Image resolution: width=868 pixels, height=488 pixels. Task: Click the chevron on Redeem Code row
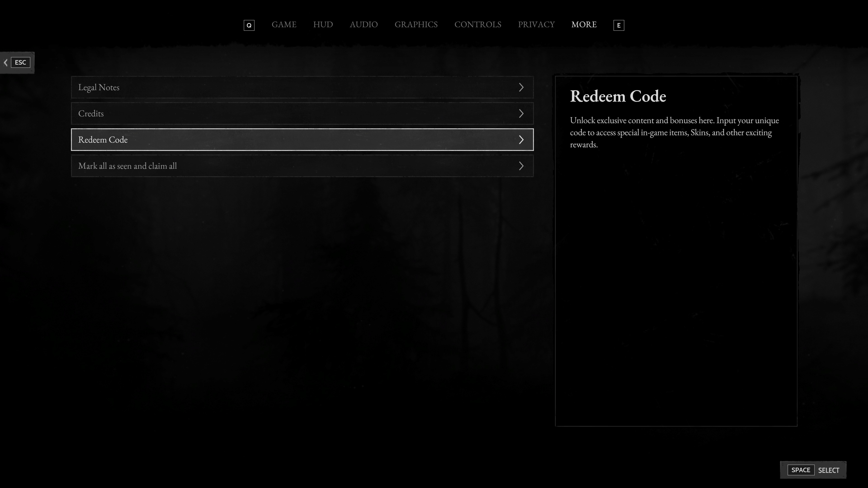[x=521, y=139]
